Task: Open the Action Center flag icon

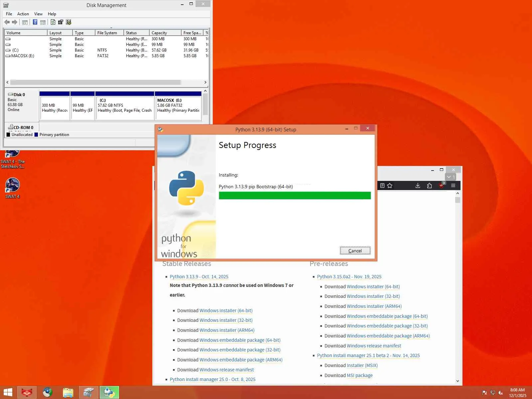Action: [484, 393]
